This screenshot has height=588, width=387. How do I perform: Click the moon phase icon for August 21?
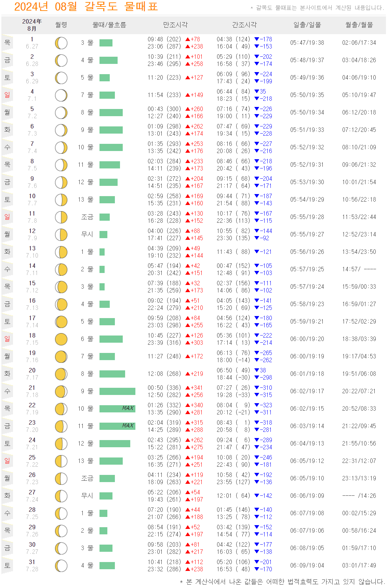pyautogui.click(x=61, y=392)
